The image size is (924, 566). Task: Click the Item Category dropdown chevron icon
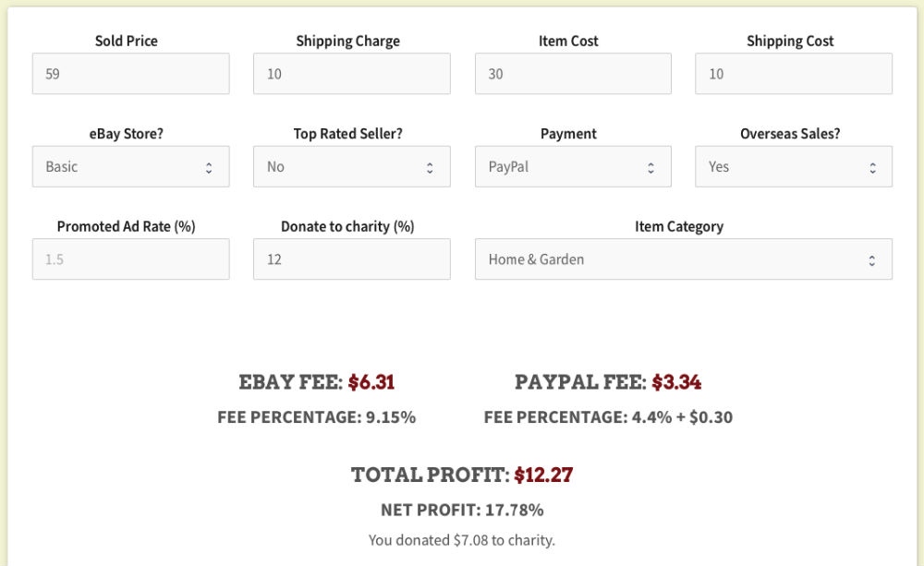click(x=869, y=259)
